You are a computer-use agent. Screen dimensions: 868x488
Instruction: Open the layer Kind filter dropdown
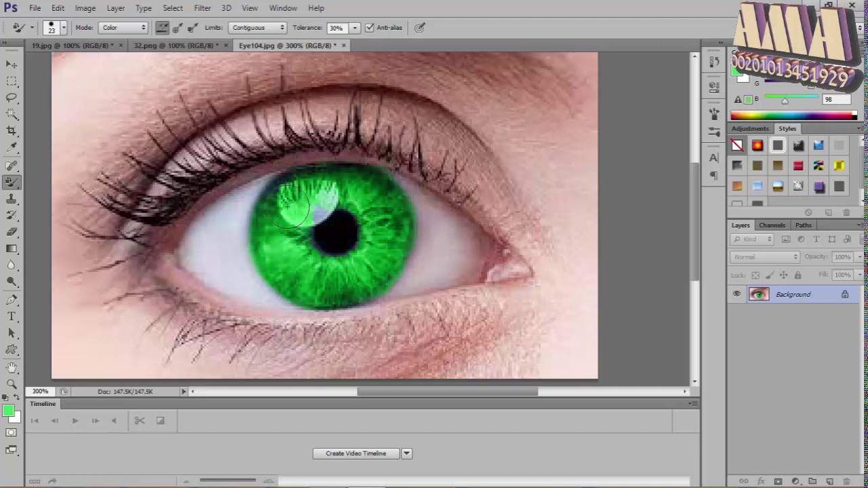(x=752, y=239)
